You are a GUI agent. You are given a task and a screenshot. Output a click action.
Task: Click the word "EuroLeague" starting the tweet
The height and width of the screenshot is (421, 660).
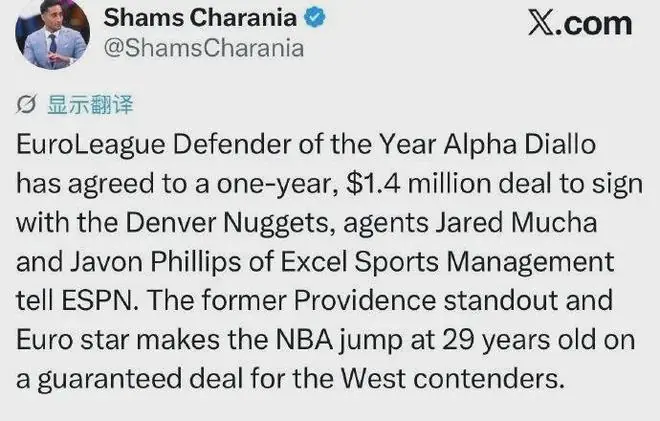[x=90, y=146]
